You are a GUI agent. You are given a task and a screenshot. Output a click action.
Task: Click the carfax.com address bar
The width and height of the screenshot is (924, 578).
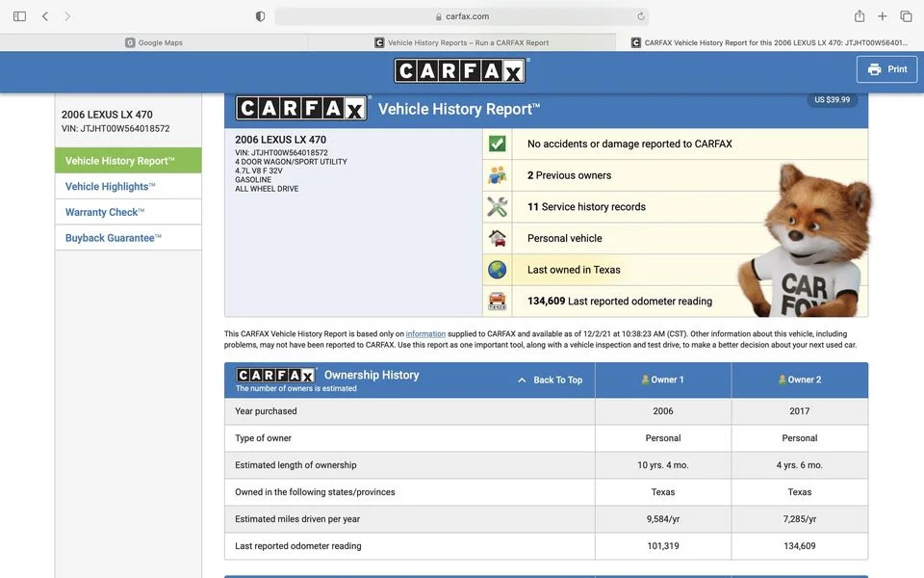pyautogui.click(x=462, y=16)
